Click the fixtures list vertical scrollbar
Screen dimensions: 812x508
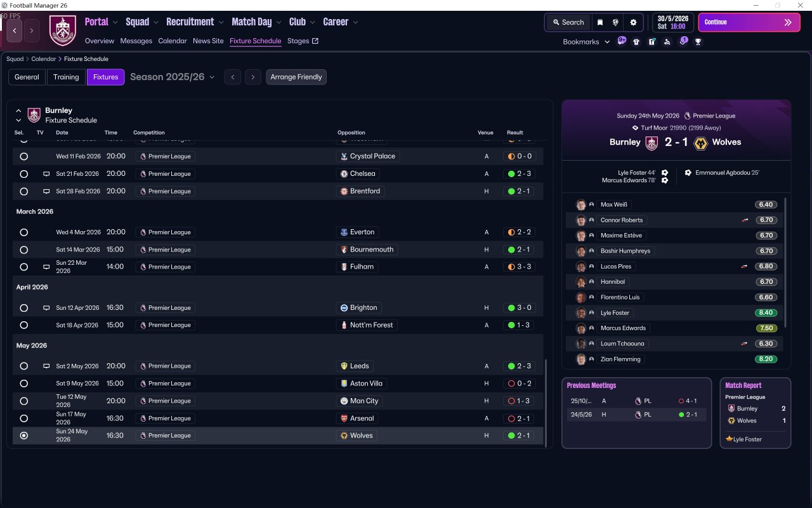(x=546, y=403)
